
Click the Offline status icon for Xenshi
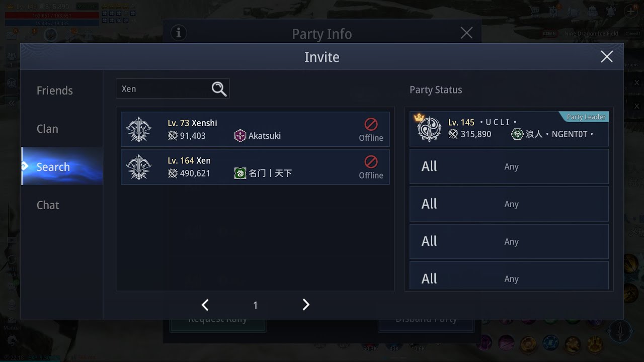point(371,124)
